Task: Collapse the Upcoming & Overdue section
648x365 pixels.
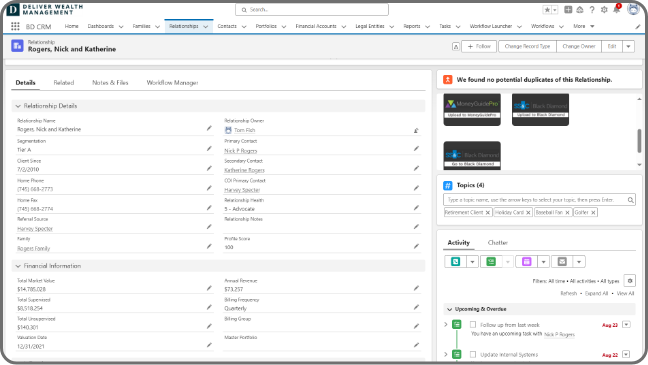Action: click(449, 309)
